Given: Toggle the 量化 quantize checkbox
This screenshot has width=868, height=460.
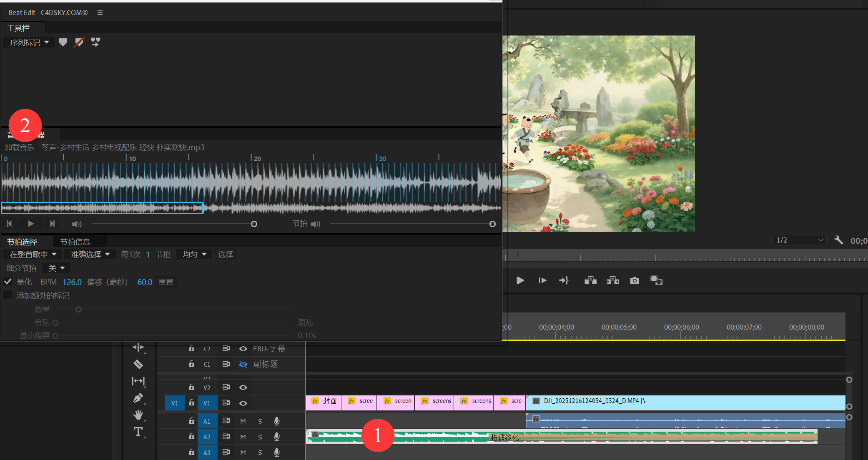Looking at the screenshot, I should pyautogui.click(x=8, y=282).
